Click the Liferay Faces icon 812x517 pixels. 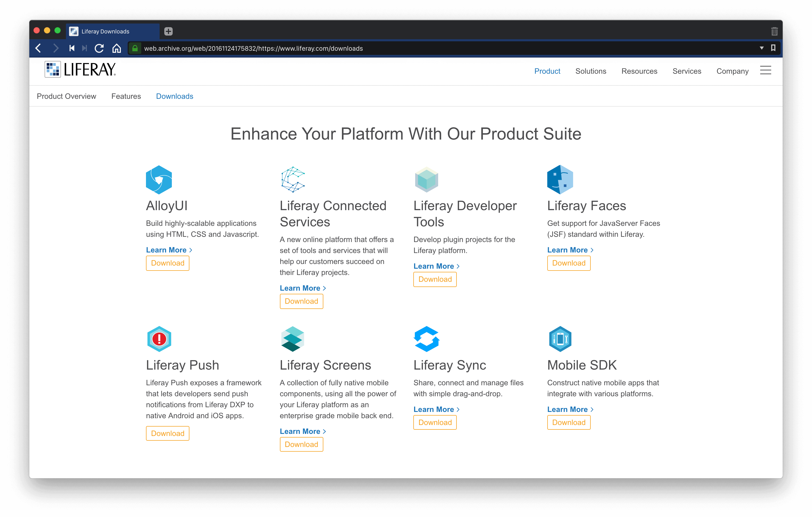560,179
